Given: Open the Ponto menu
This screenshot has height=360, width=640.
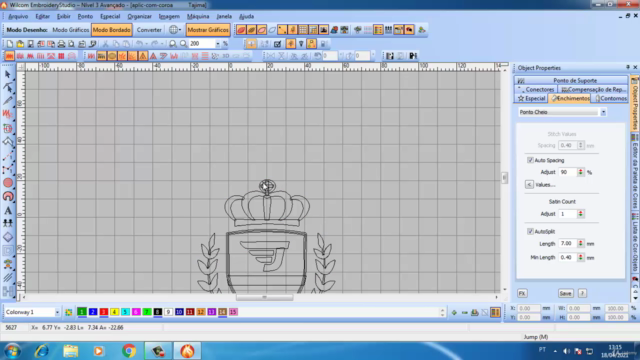Looking at the screenshot, I should point(85,16).
